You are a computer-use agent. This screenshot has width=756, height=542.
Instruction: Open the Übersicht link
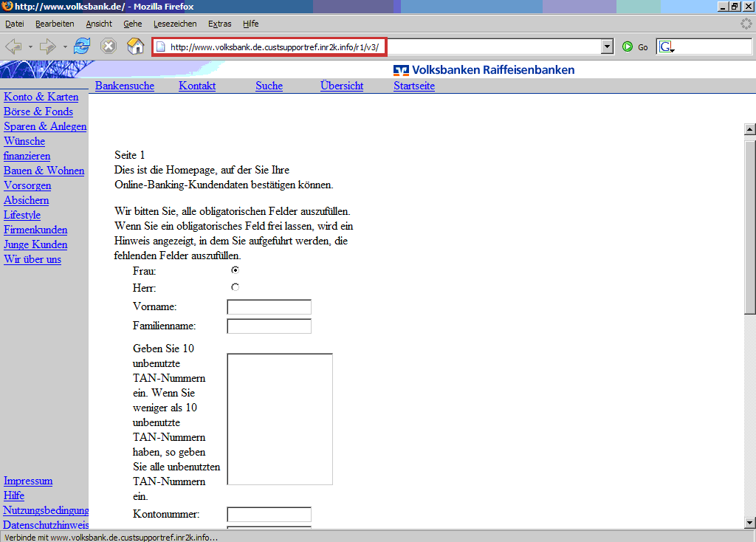(x=342, y=86)
